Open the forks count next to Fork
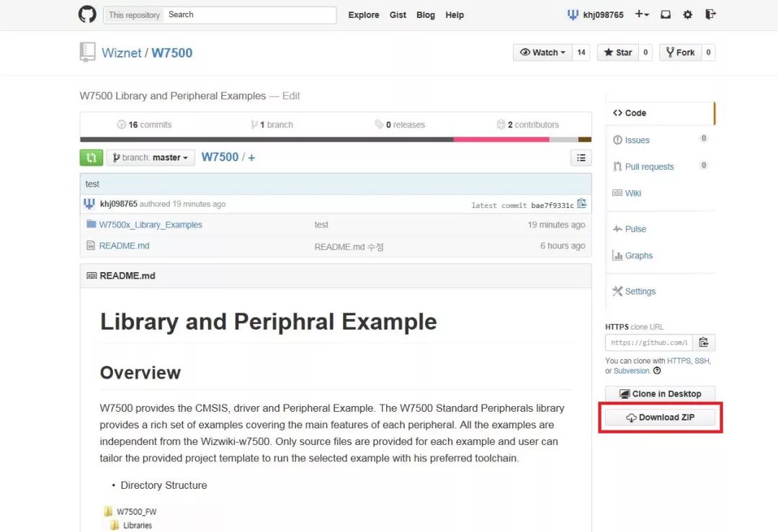 click(708, 53)
